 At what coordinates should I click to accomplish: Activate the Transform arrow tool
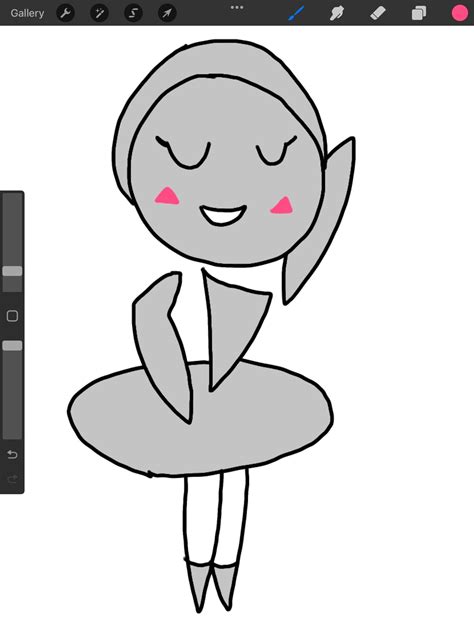click(167, 13)
